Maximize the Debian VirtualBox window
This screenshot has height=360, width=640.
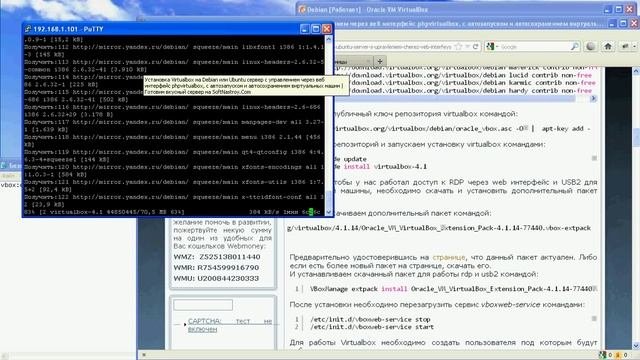point(619,9)
